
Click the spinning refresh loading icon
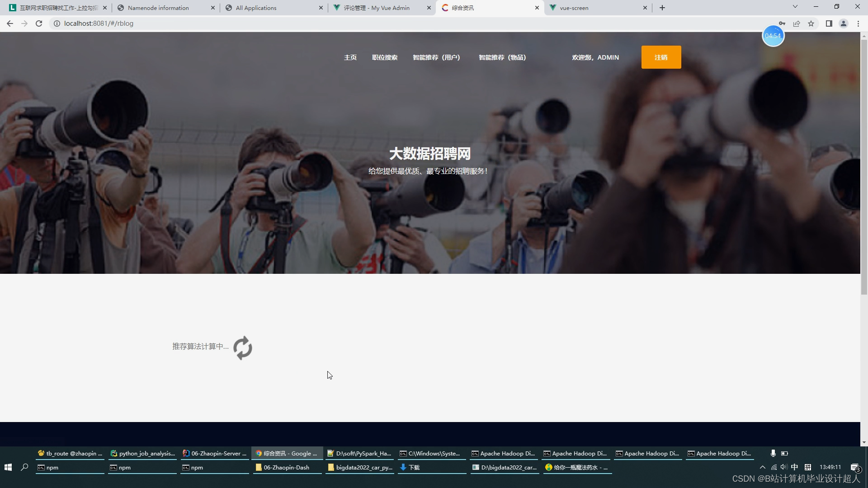243,347
